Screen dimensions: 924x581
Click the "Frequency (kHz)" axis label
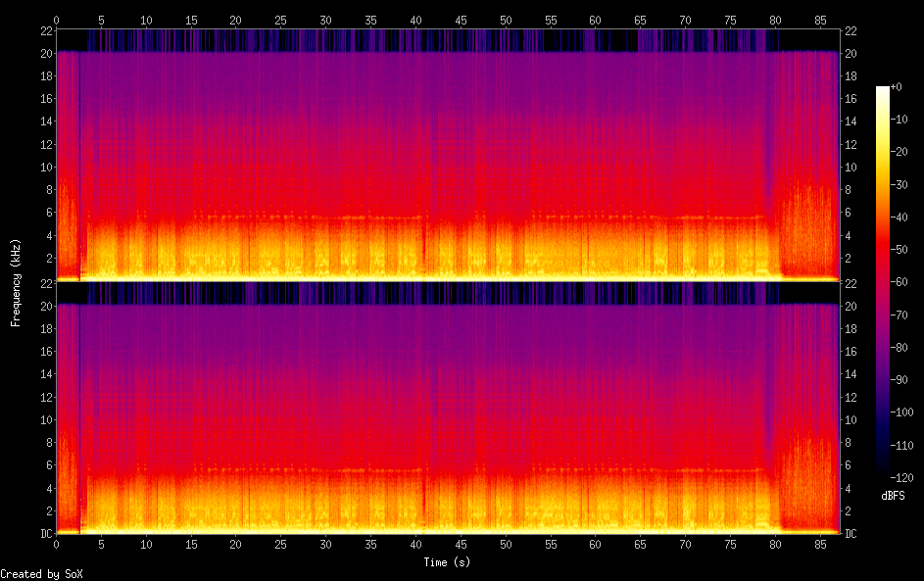[x=16, y=282]
